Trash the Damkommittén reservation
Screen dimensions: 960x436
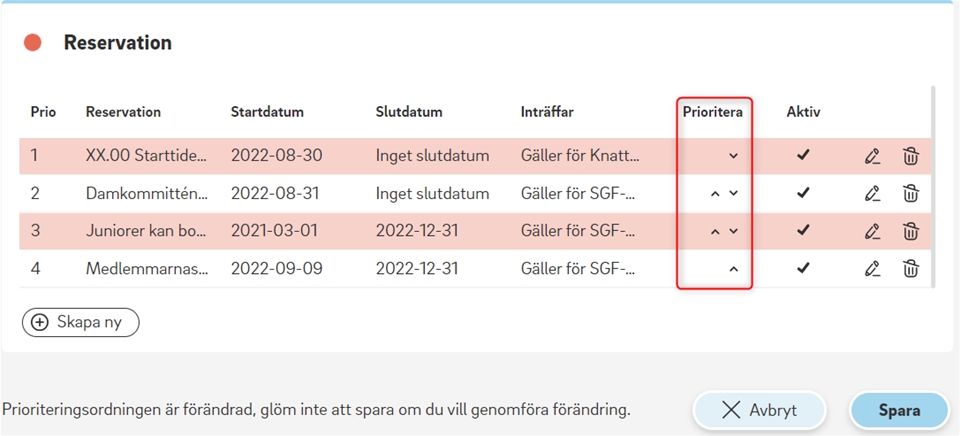(x=910, y=194)
